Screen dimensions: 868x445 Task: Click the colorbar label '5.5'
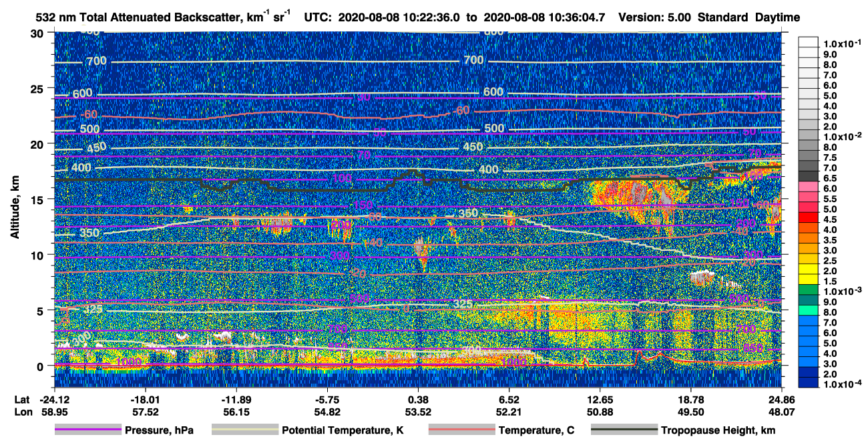click(x=830, y=199)
